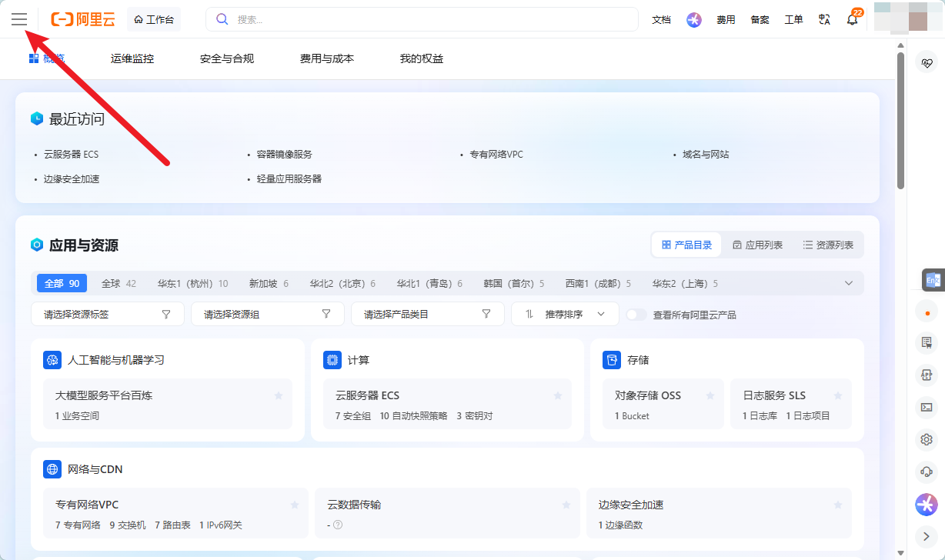Open 工单 ticket menu

[x=793, y=20]
